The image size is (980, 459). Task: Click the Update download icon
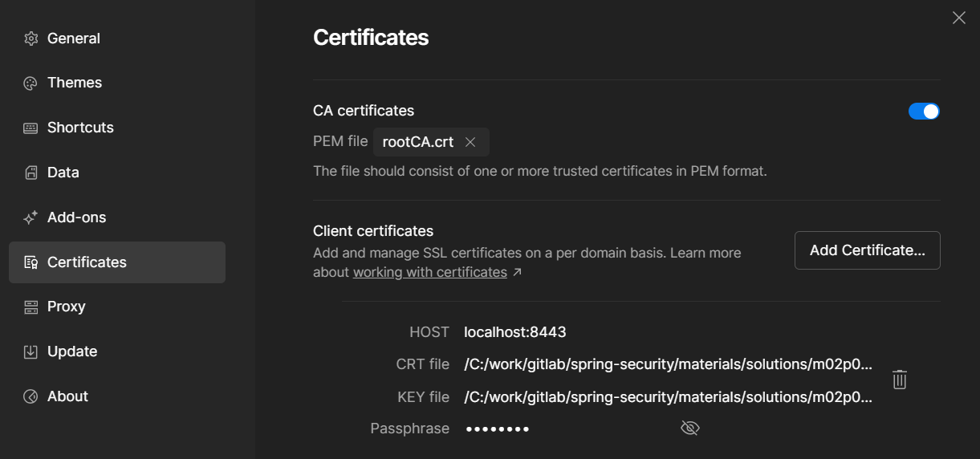pos(30,351)
